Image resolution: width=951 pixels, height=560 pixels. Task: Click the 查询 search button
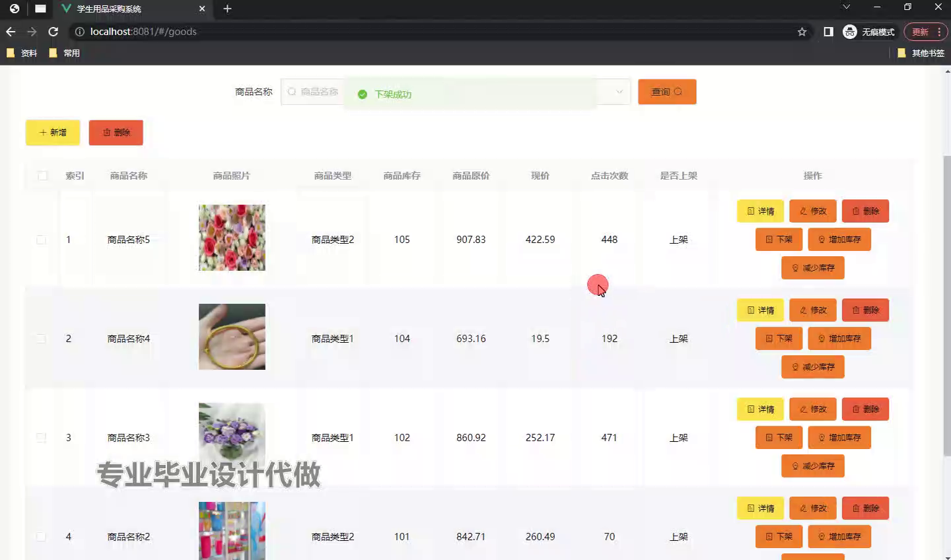(x=667, y=92)
